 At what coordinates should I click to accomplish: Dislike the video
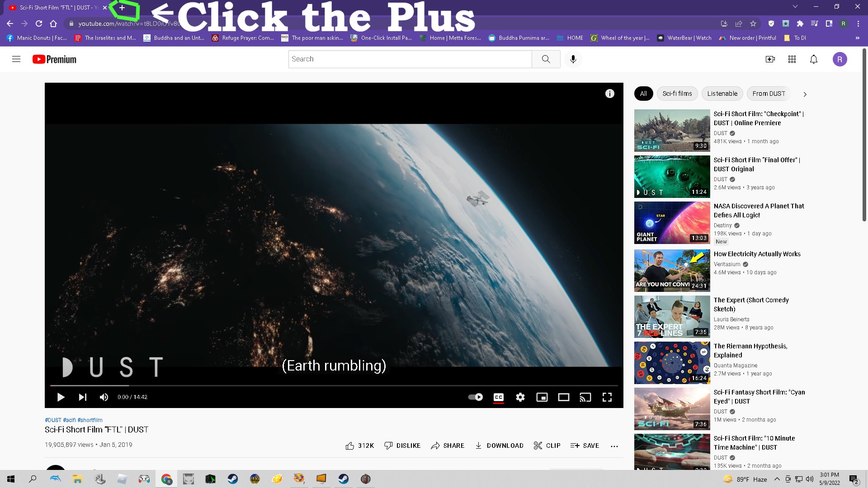[402, 446]
